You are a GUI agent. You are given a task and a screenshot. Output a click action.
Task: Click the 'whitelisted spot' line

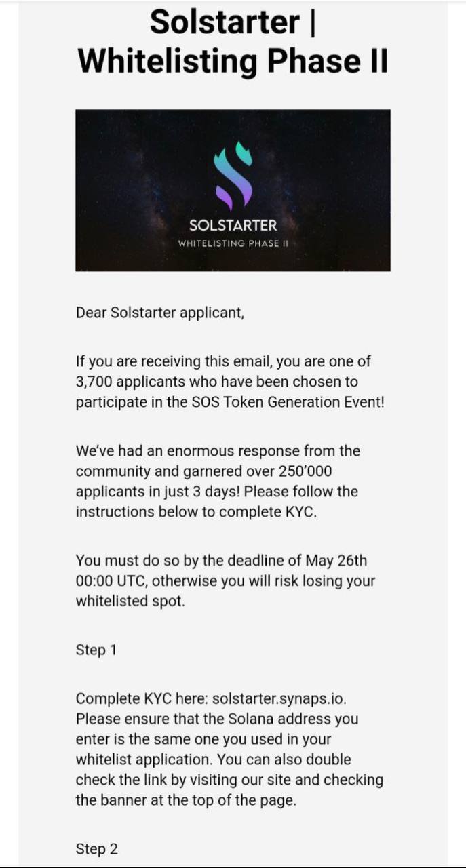click(x=129, y=601)
